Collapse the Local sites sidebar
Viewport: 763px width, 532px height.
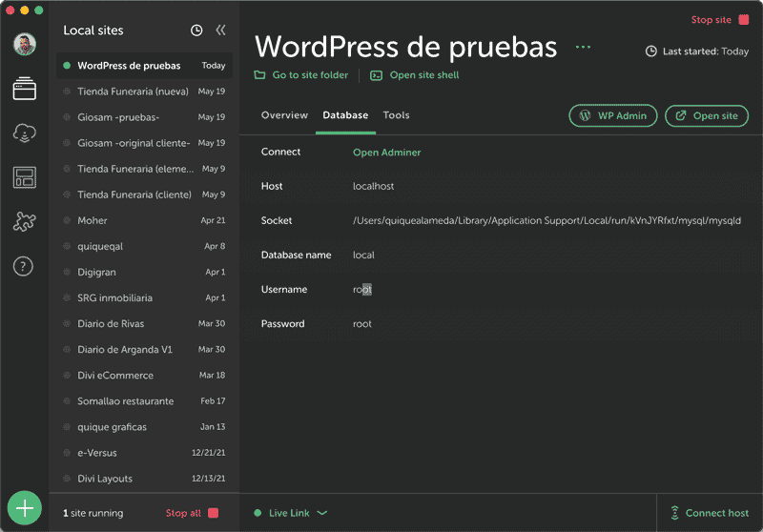pyautogui.click(x=220, y=31)
